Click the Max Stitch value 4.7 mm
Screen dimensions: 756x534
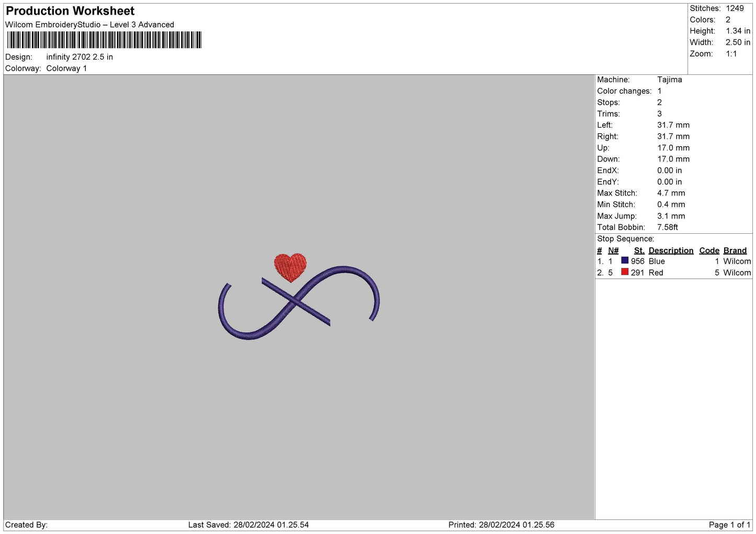(x=671, y=193)
